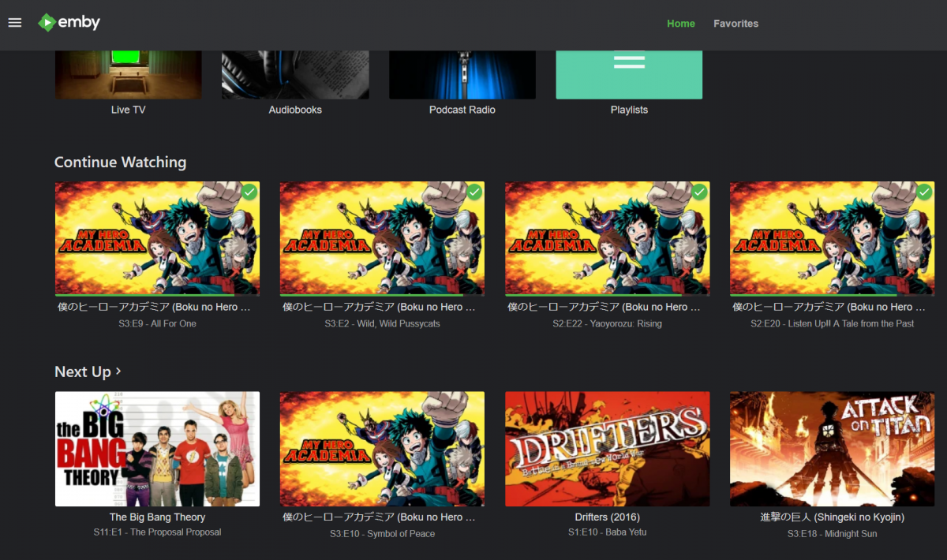Click 'S11:E1 - The Proposal Proposal' text
Image resolution: width=947 pixels, height=560 pixels.
(x=157, y=532)
